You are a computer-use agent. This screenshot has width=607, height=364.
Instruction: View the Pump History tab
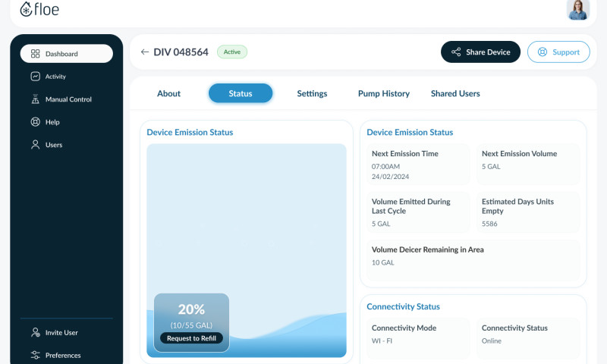point(383,93)
